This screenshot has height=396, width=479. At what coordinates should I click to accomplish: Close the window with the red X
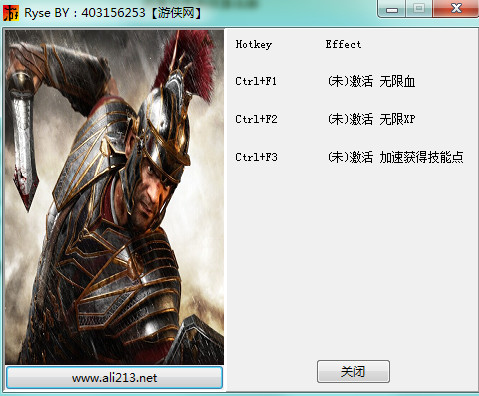pyautogui.click(x=456, y=9)
